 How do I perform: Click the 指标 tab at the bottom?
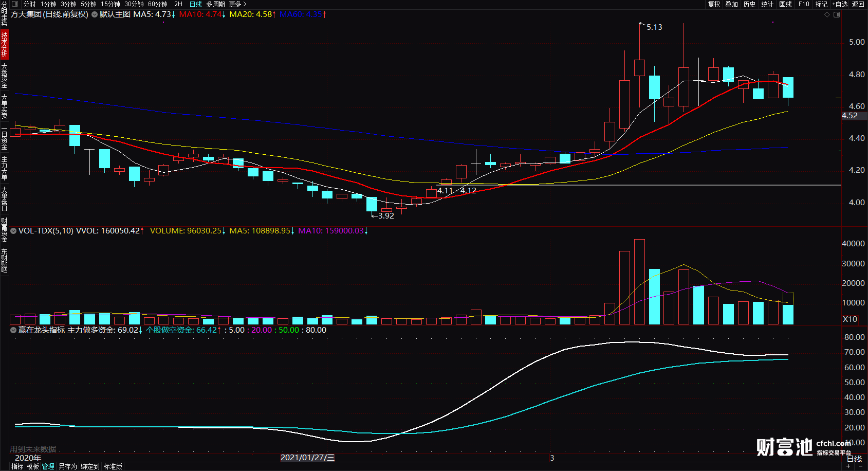coord(17,466)
